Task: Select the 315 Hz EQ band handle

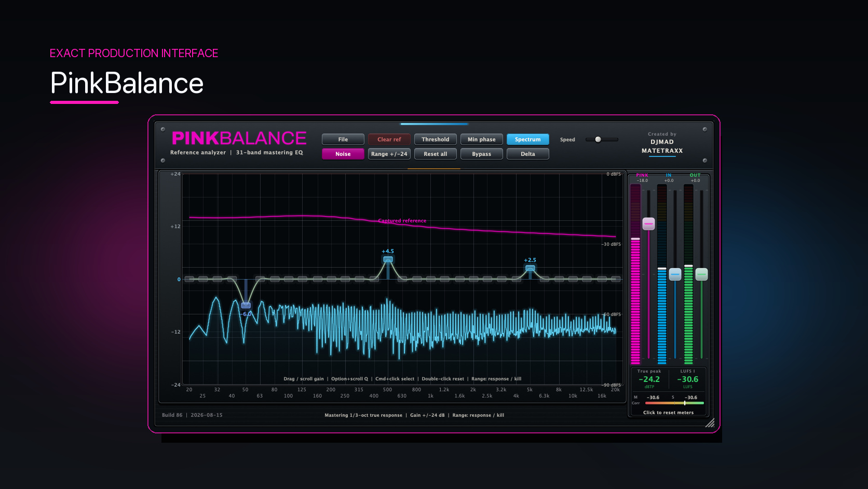Action: tap(359, 279)
